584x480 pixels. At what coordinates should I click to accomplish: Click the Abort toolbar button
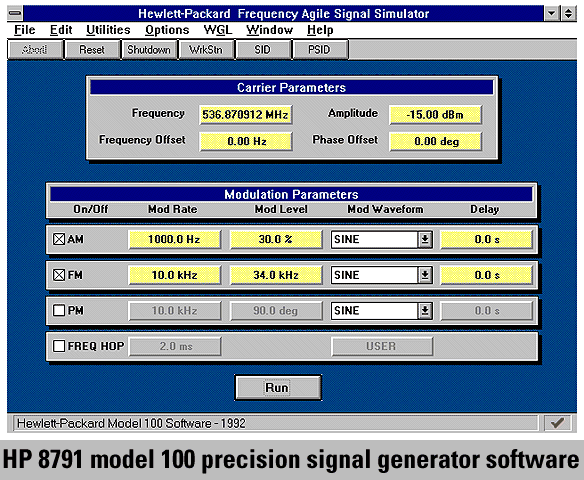click(35, 50)
